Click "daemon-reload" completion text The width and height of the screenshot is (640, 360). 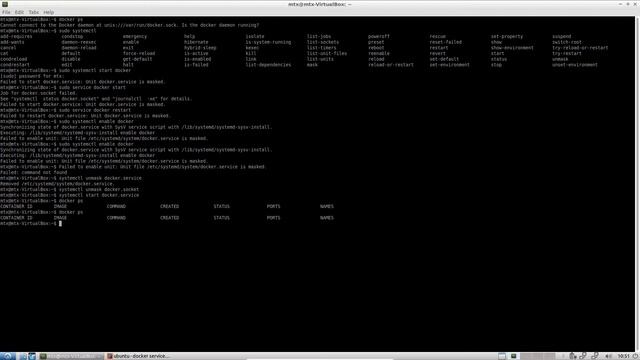tap(79, 48)
